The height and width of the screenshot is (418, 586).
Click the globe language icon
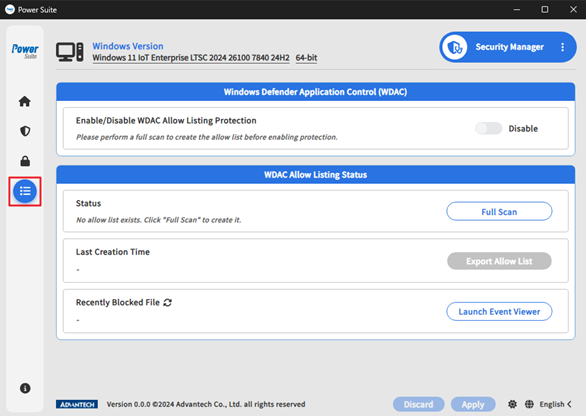pos(529,404)
